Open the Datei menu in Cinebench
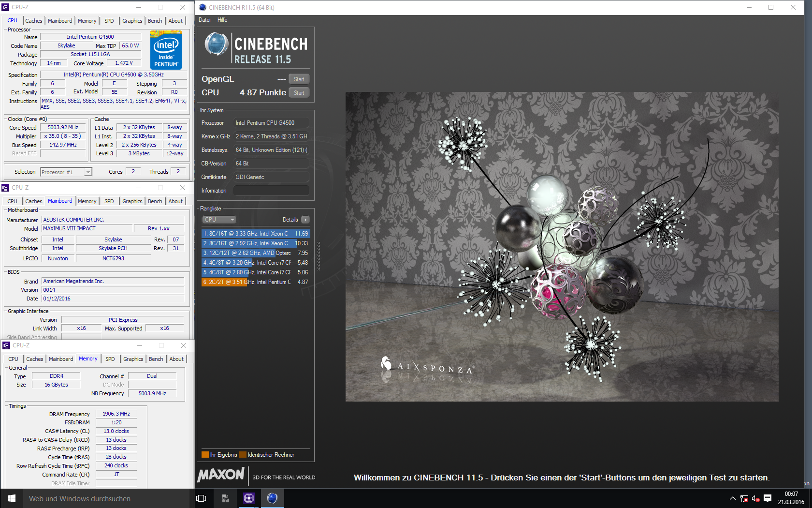The width and height of the screenshot is (812, 508). [x=204, y=20]
